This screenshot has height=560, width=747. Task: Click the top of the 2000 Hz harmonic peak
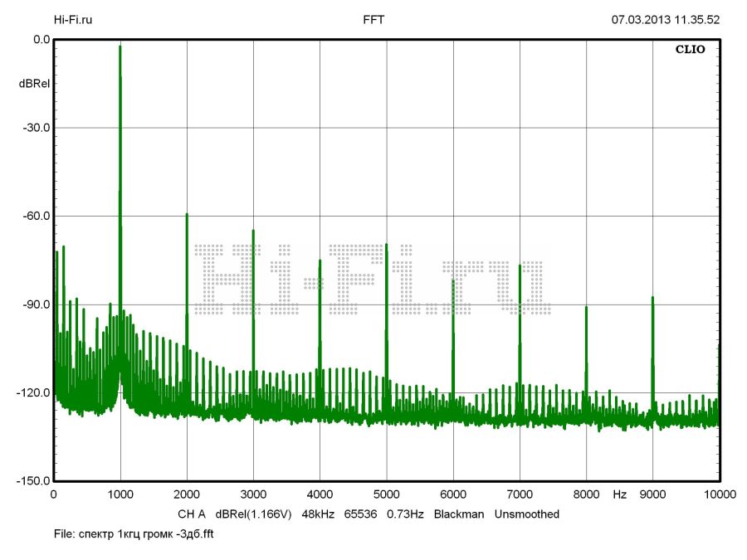pos(187,214)
